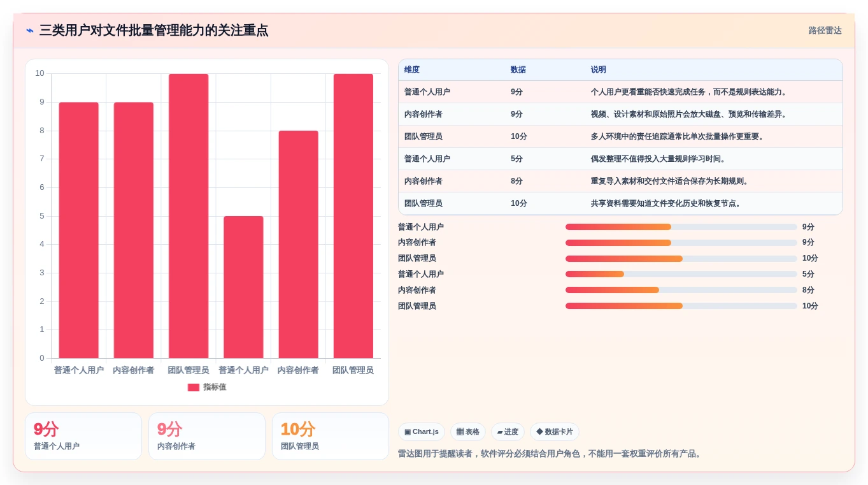Click the 普通个人用户 progress bar at 5分
The image size is (868, 485).
pyautogui.click(x=681, y=274)
